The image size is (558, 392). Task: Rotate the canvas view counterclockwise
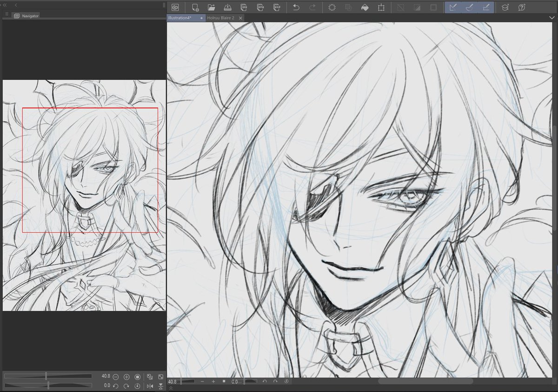click(115, 385)
